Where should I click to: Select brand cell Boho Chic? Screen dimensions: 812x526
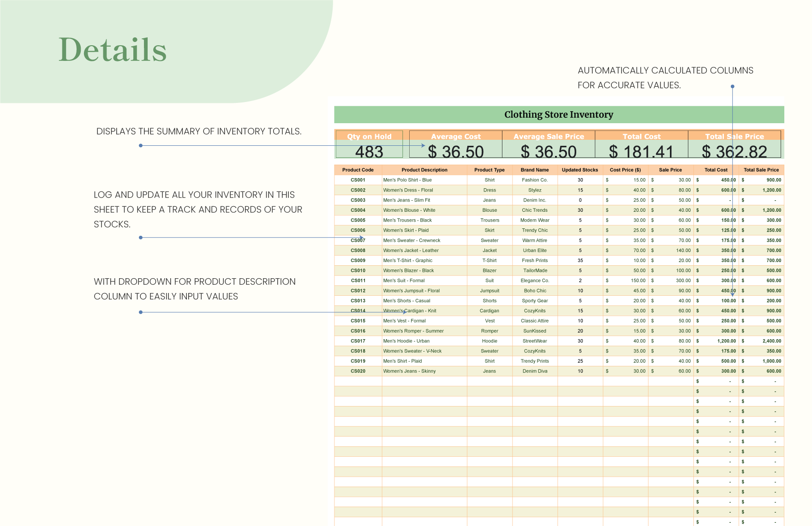(535, 291)
